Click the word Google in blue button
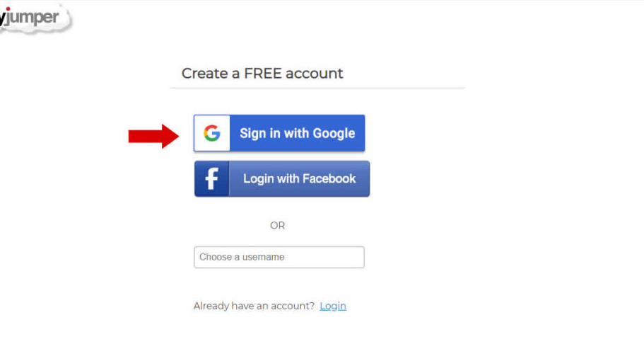Viewport: 644px width, 344px height. point(334,133)
